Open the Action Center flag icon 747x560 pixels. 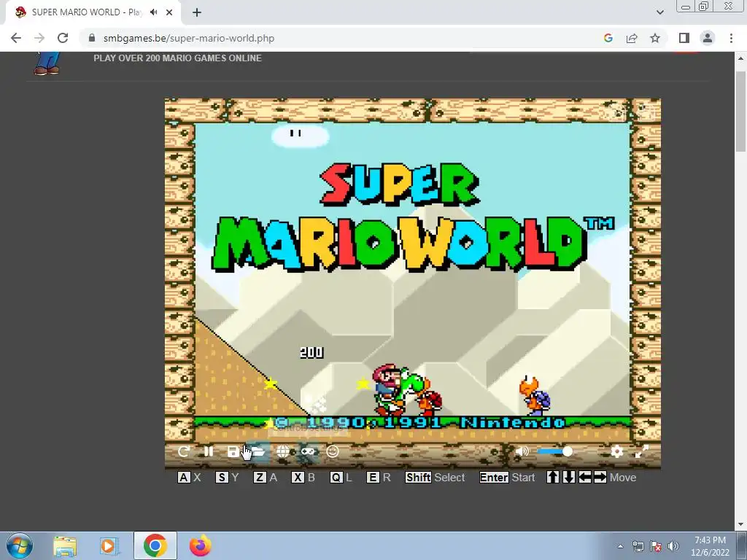tap(656, 546)
